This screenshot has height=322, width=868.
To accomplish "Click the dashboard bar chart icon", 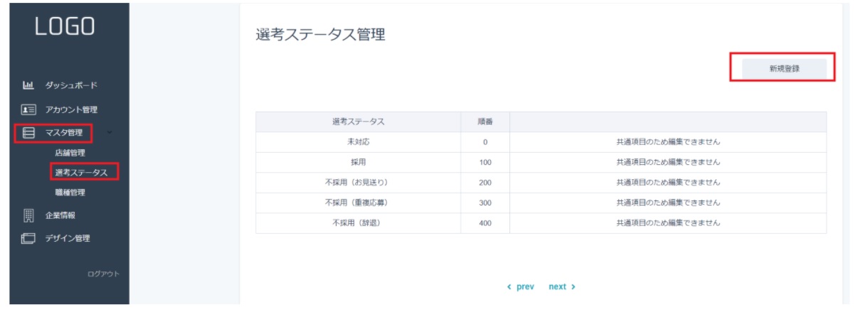I will pos(28,86).
